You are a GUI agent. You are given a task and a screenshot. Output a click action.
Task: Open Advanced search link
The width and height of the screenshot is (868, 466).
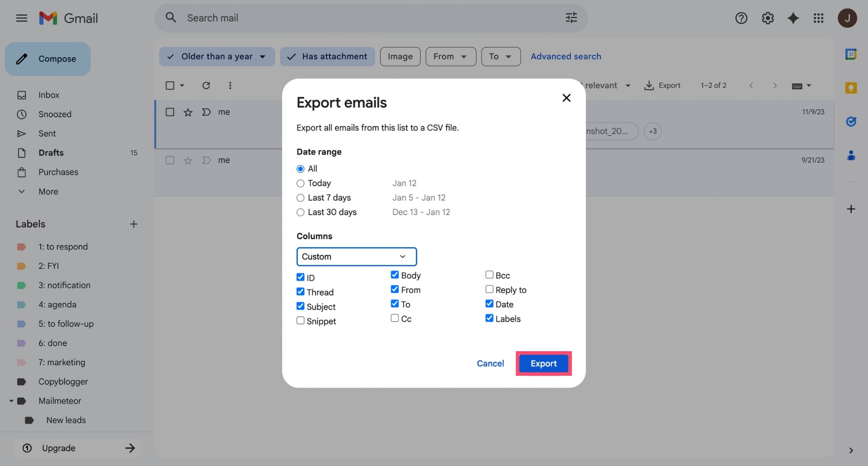[x=566, y=56]
